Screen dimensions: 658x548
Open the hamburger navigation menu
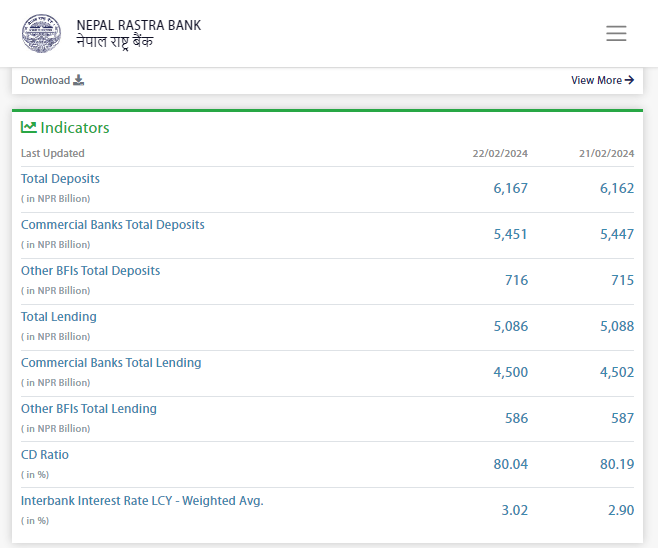(x=616, y=33)
